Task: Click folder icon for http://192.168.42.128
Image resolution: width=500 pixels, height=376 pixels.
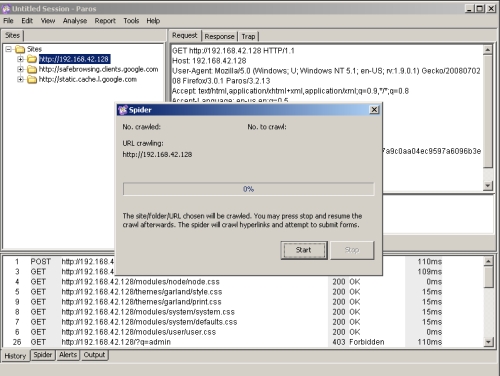Action: (x=32, y=59)
